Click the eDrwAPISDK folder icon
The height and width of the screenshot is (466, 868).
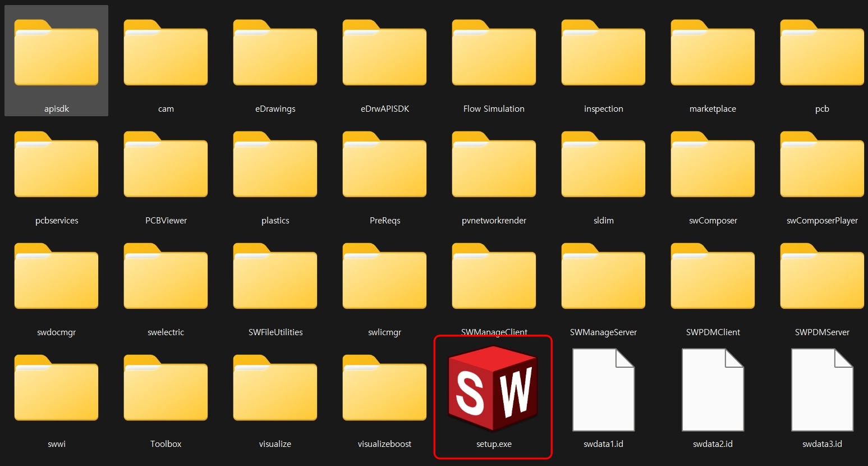pos(384,53)
